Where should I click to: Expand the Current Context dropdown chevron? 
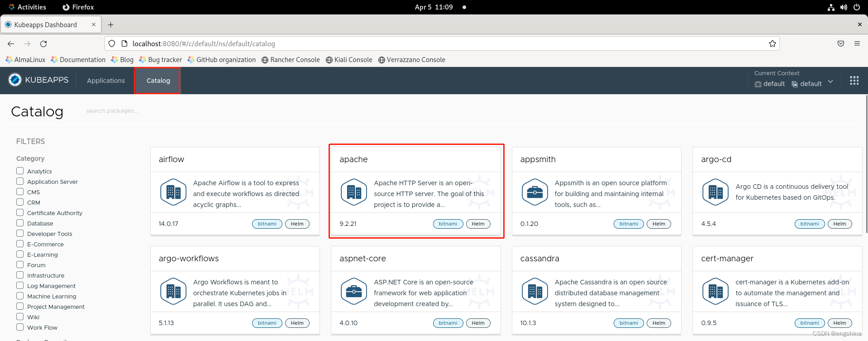(x=830, y=82)
